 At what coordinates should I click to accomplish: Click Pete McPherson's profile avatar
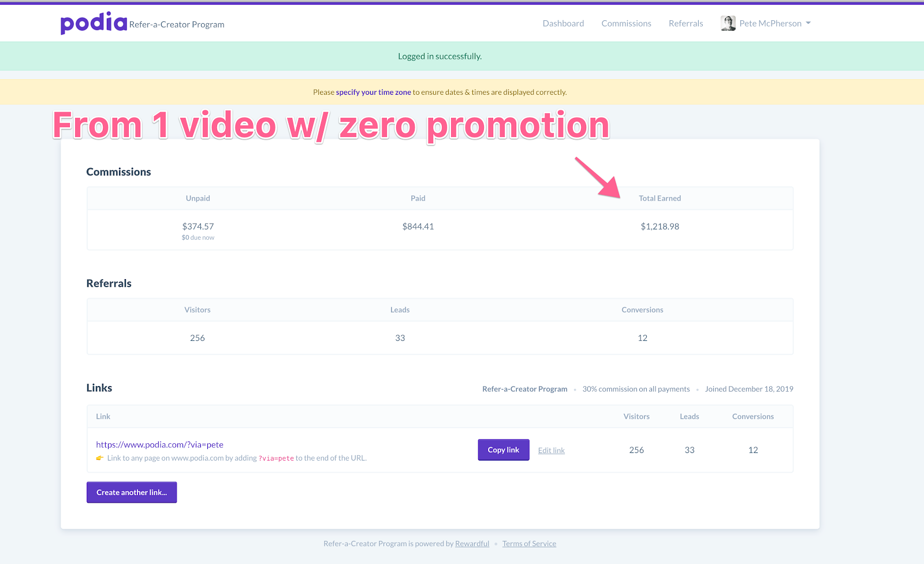(728, 23)
